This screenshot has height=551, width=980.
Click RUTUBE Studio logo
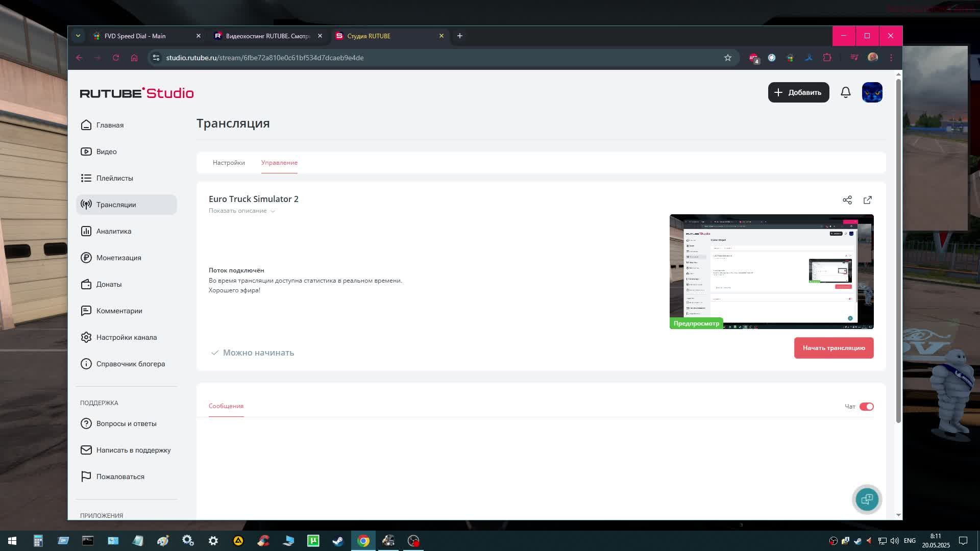pos(137,93)
